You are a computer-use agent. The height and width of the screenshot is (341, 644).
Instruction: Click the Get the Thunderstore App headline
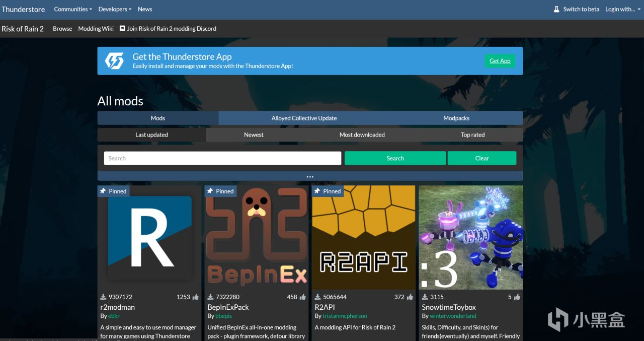182,57
